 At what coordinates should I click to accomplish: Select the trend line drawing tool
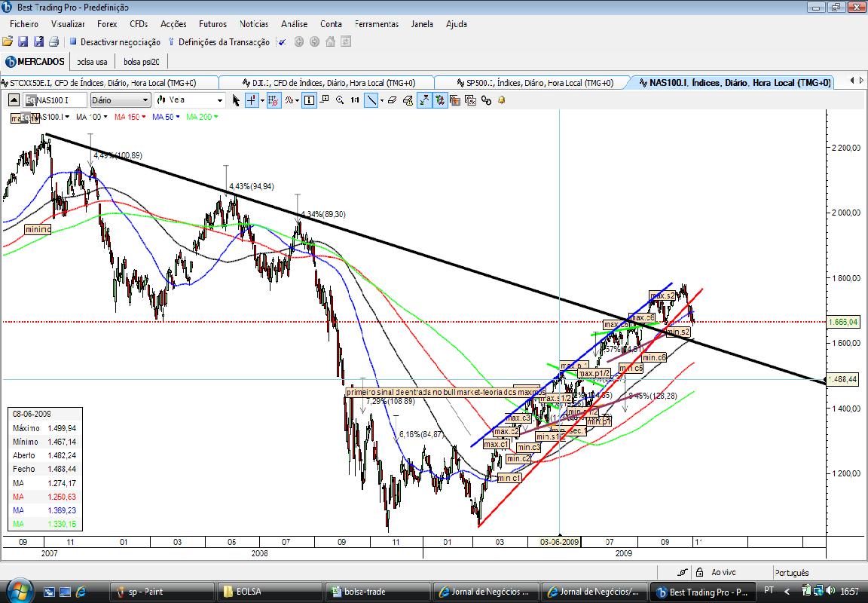(371, 100)
